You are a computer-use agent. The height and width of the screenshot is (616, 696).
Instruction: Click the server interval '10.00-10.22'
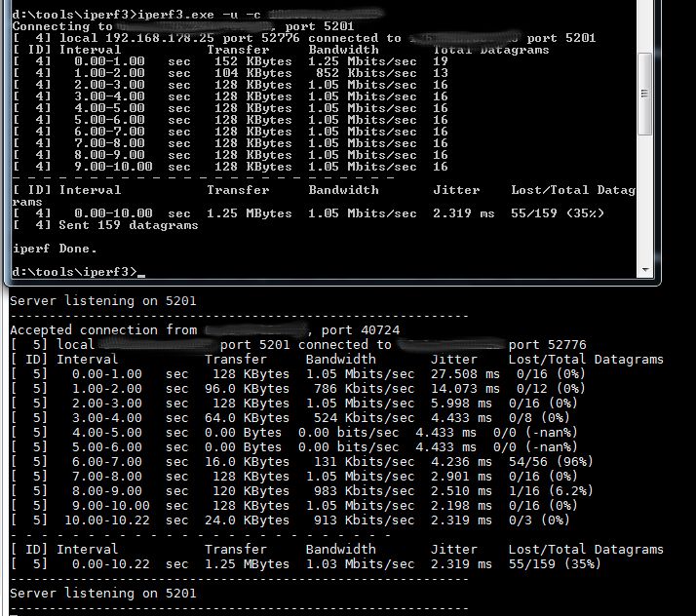[107, 520]
